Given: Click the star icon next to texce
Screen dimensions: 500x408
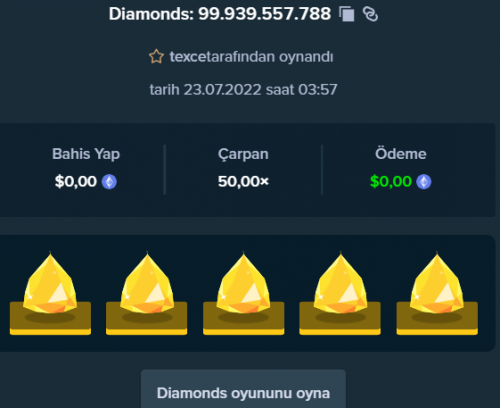Looking at the screenshot, I should [156, 57].
